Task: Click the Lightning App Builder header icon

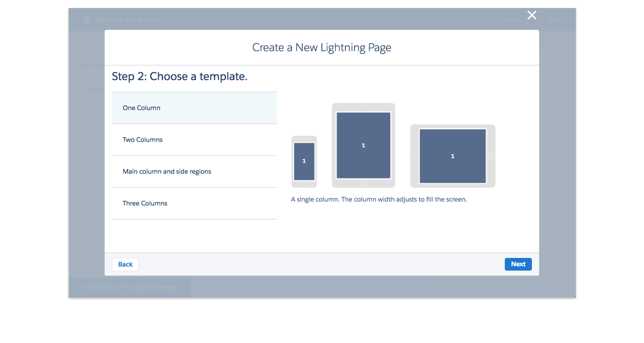Action: (x=87, y=20)
